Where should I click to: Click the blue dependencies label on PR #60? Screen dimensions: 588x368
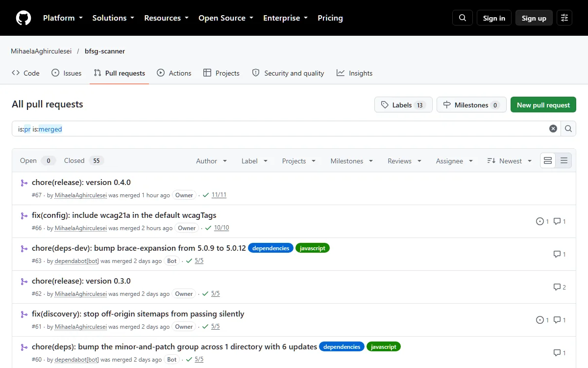point(342,347)
